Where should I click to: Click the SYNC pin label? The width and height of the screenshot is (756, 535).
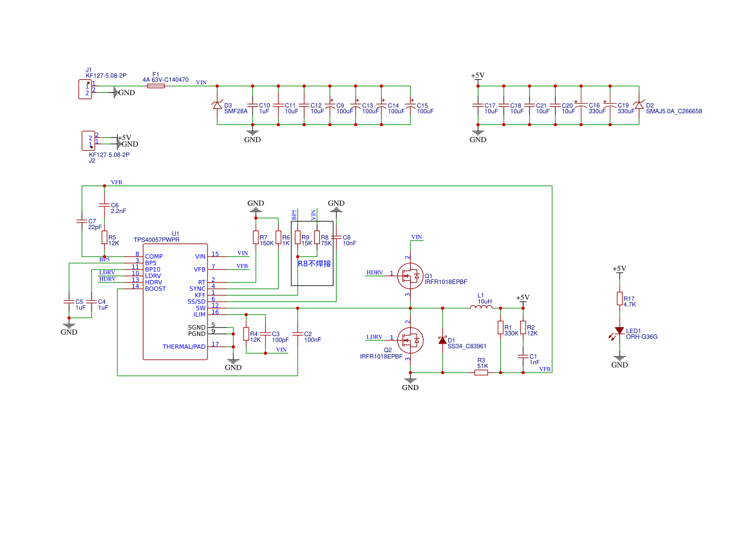(197, 288)
